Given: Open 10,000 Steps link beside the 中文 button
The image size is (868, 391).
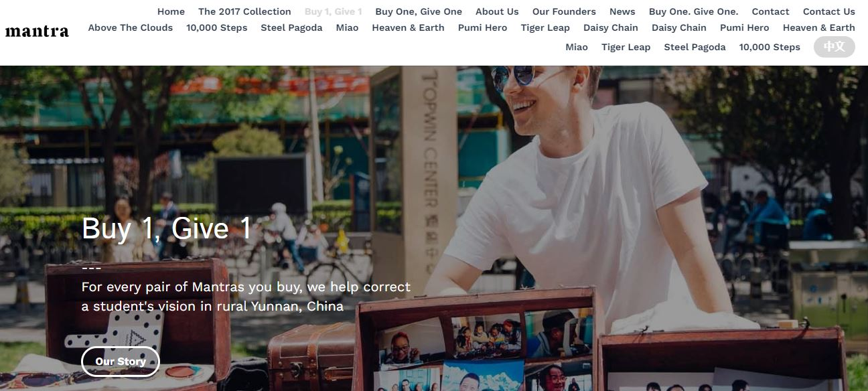Looking at the screenshot, I should pos(770,47).
